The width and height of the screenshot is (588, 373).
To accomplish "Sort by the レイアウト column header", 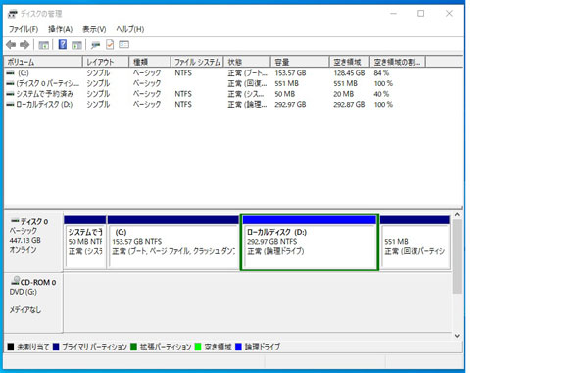I will 106,62.
